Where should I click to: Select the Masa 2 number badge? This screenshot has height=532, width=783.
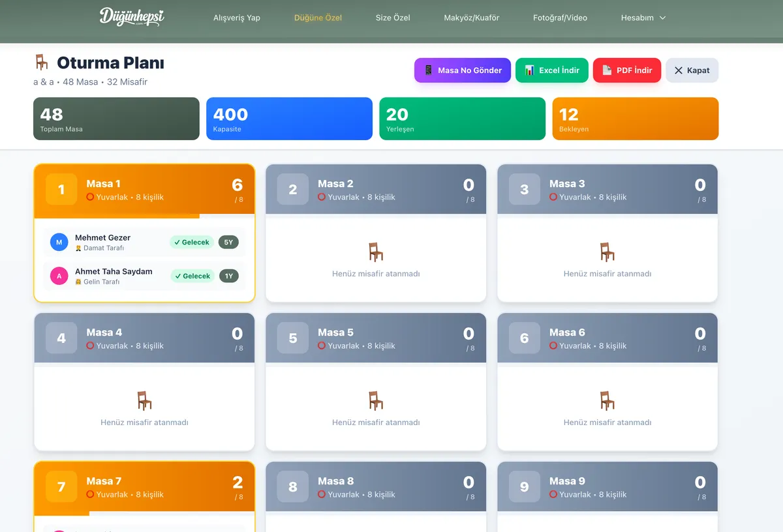click(293, 190)
